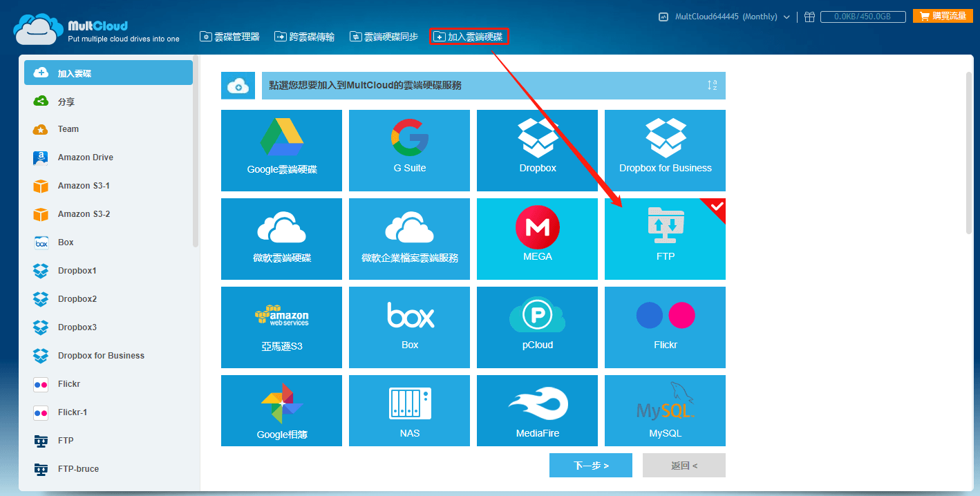Open 分享 in the sidebar
The image size is (980, 496).
[109, 102]
